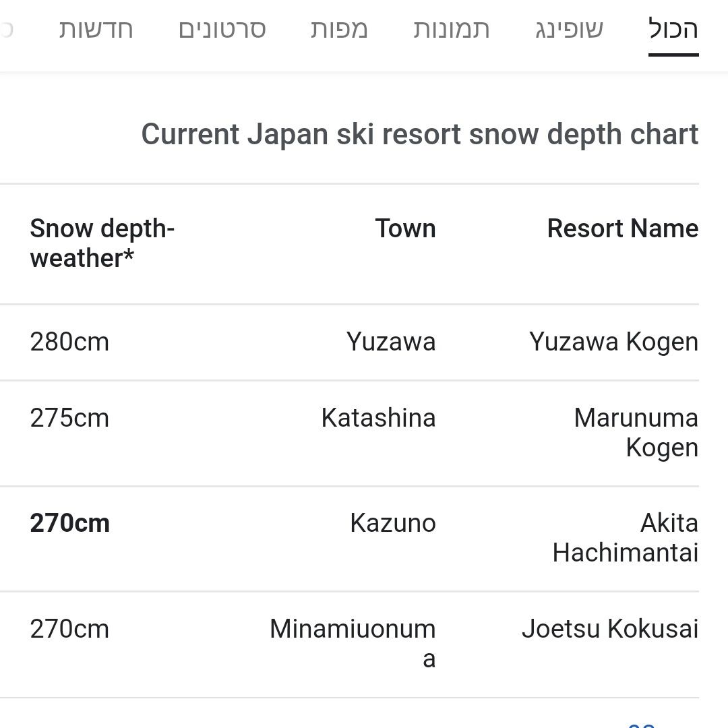
Task: Click the Minamiuonuma town cell
Action: coord(353,643)
